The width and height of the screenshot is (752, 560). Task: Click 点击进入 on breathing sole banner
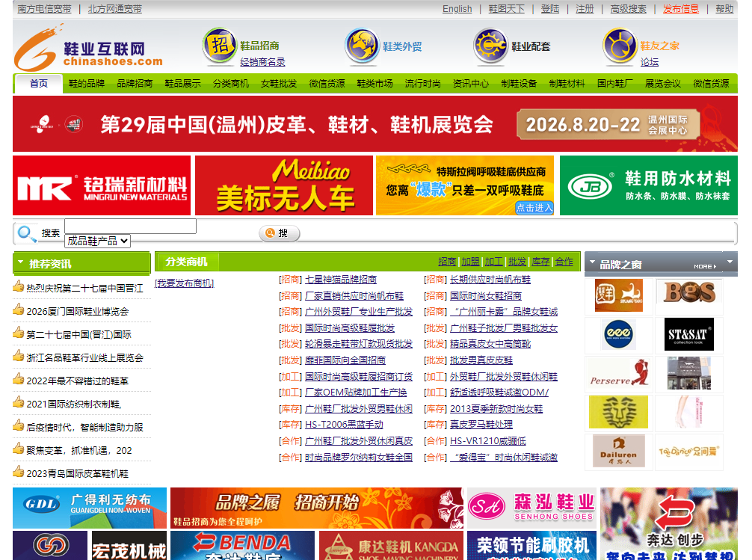(534, 208)
